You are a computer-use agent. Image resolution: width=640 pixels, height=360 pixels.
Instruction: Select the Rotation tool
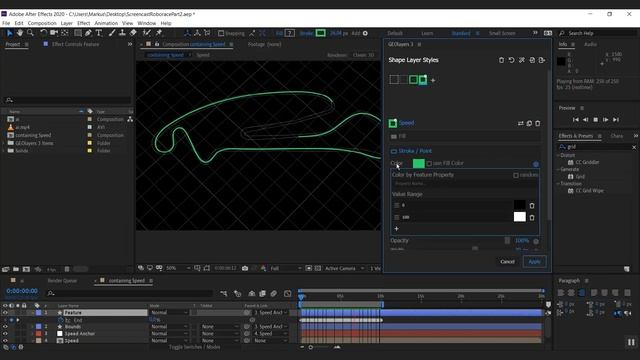(x=43, y=33)
